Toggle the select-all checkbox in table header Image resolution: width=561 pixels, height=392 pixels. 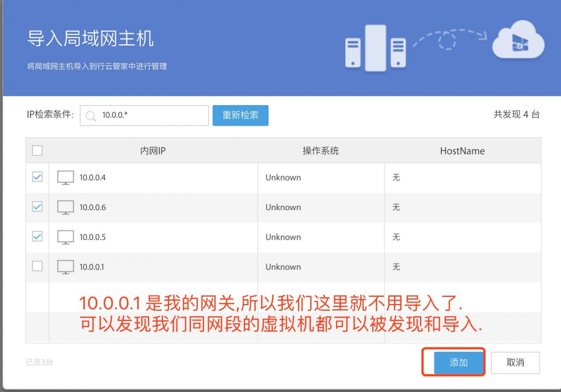(x=37, y=151)
